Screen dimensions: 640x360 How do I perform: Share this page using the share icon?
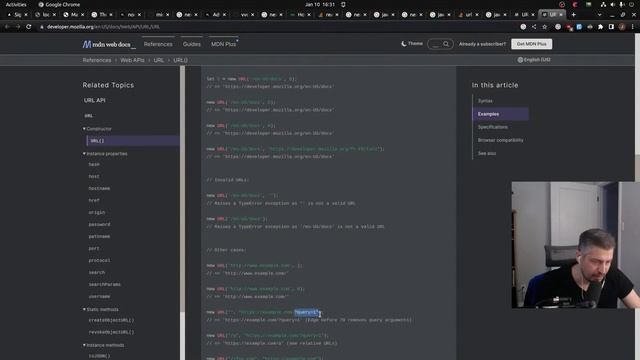point(534,27)
